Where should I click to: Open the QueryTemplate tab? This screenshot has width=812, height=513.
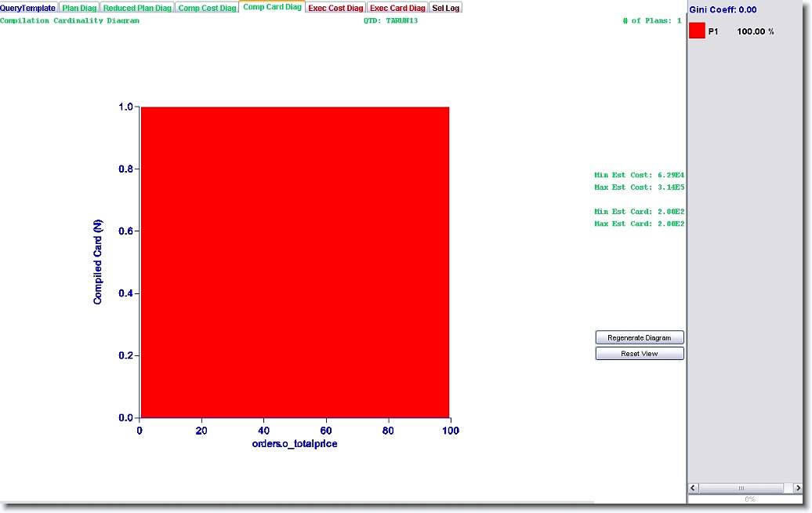28,8
